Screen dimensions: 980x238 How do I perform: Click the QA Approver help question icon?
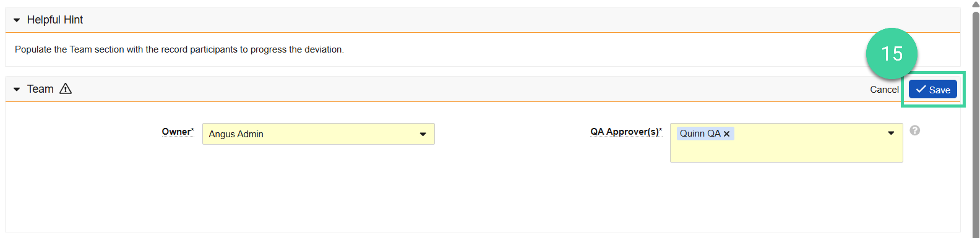(x=915, y=130)
